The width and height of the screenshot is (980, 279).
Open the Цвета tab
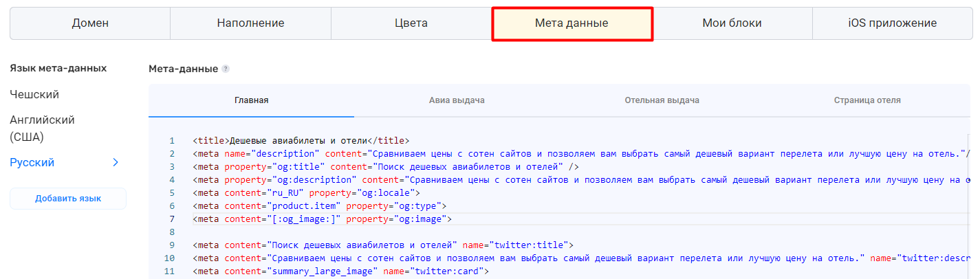411,23
